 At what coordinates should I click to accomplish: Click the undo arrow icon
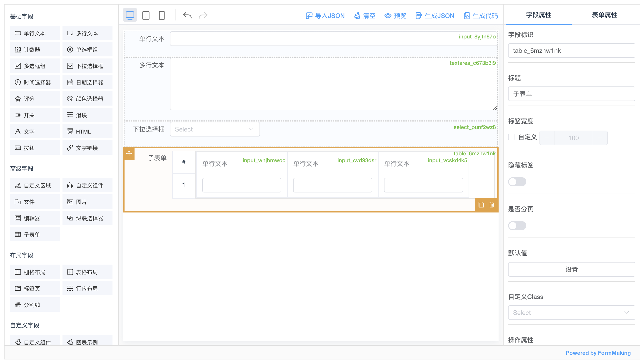(x=187, y=15)
